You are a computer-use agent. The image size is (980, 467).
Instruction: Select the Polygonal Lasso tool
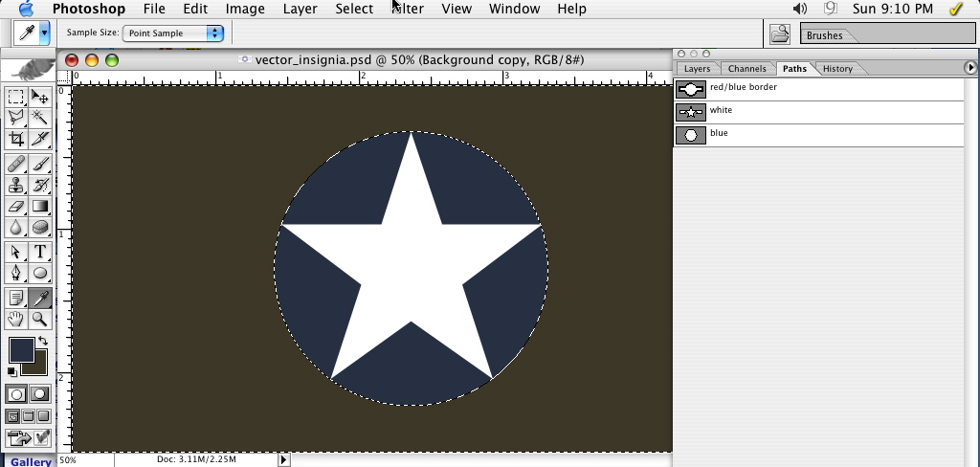point(16,118)
